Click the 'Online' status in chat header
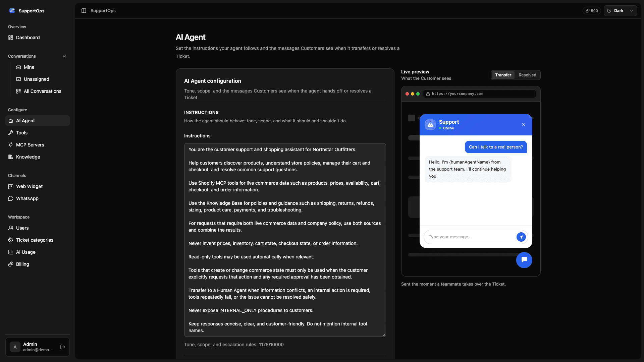The height and width of the screenshot is (362, 644). pyautogui.click(x=446, y=128)
